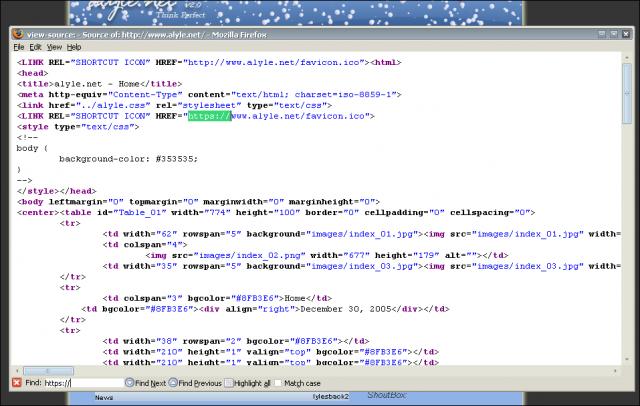Click the highlighted https:// text
640x406 pixels.
209,116
